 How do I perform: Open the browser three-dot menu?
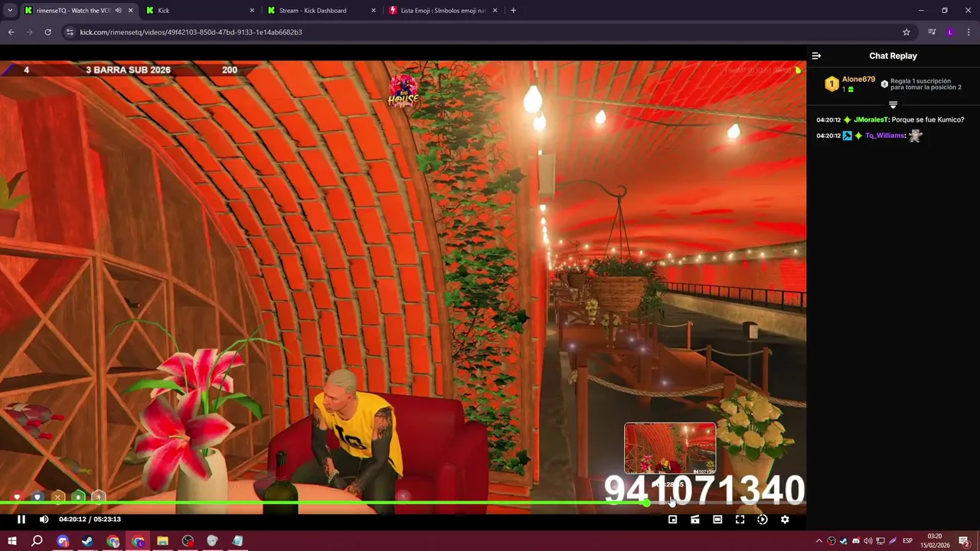pyautogui.click(x=969, y=32)
